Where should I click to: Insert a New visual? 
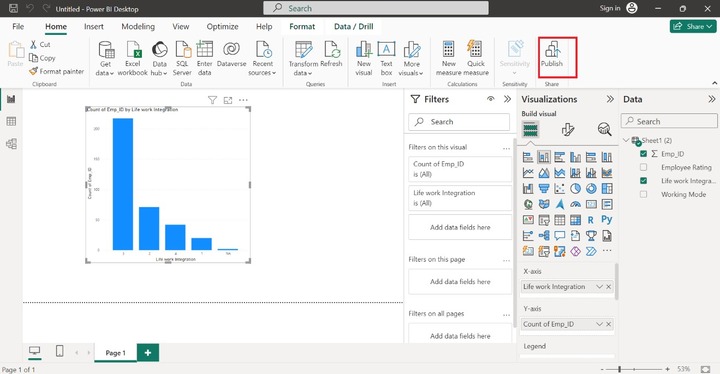364,58
